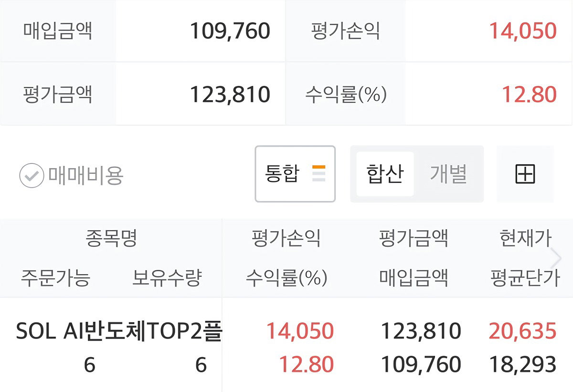Click the circular checkmark icon beside 매매비용
Screen dimensions: 573x392
[x=32, y=175]
